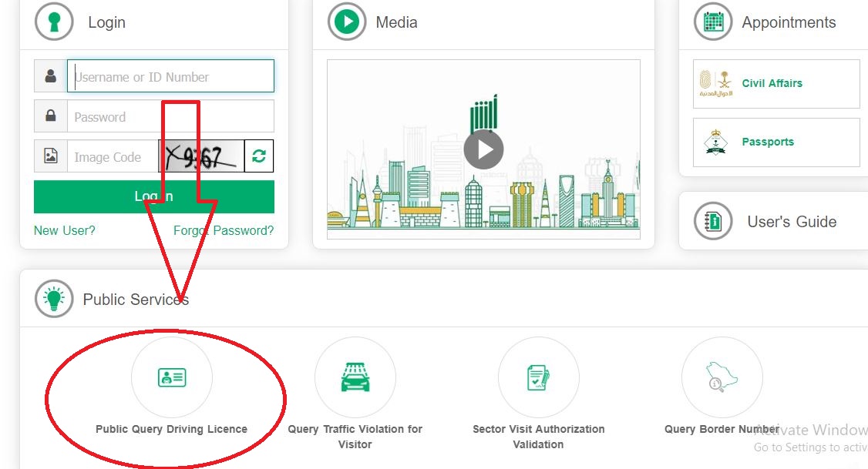The width and height of the screenshot is (868, 469).
Task: Click the User's Guide book icon
Action: (x=712, y=221)
